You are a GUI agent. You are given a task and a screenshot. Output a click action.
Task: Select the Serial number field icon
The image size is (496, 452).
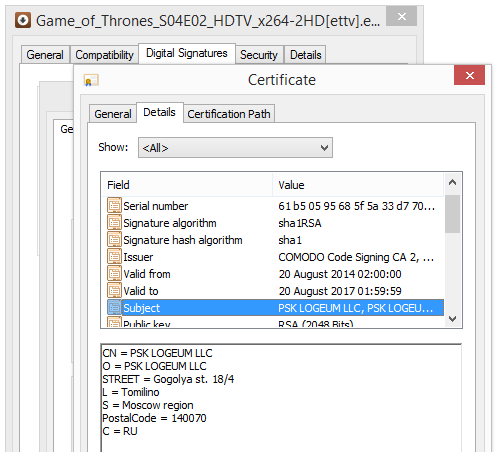coord(114,205)
